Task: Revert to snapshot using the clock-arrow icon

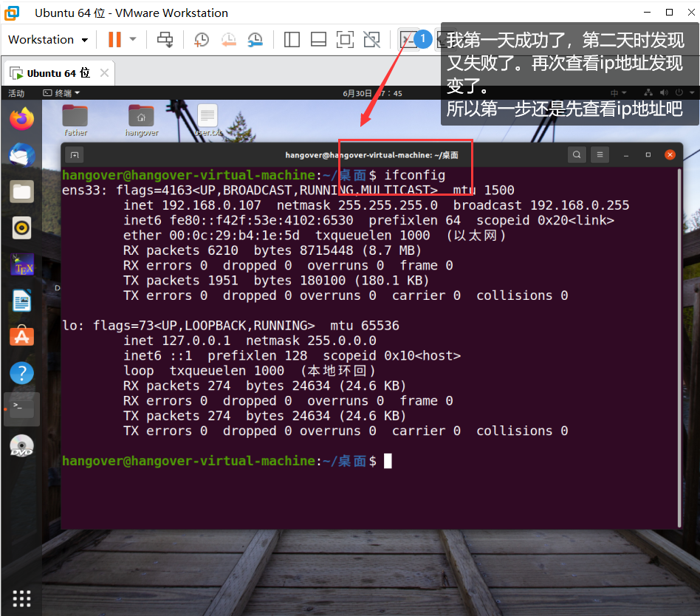Action: [x=229, y=40]
